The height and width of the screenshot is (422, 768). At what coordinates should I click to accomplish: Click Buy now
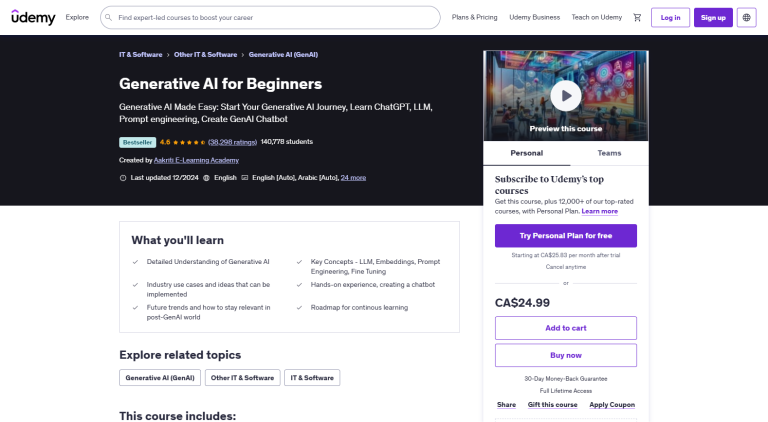(566, 355)
